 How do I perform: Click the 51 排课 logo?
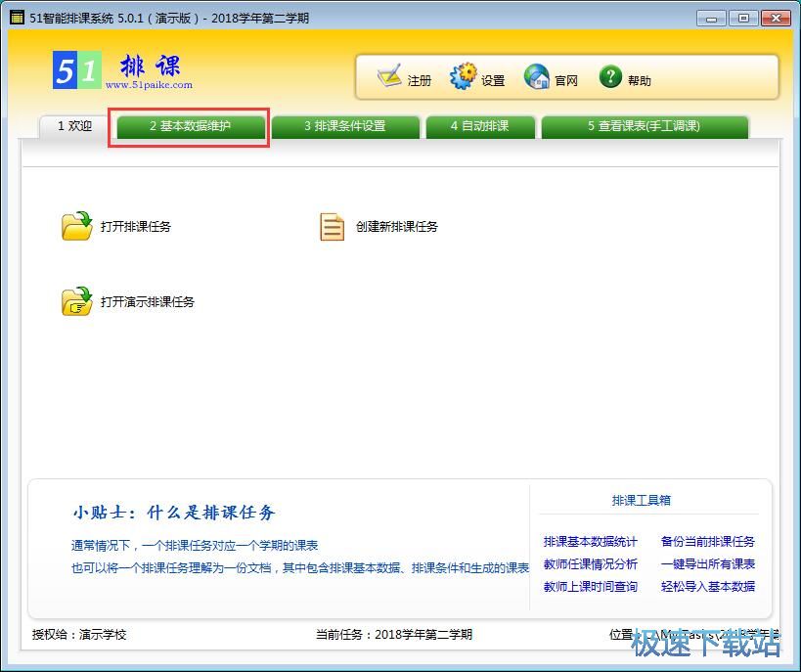click(x=122, y=70)
